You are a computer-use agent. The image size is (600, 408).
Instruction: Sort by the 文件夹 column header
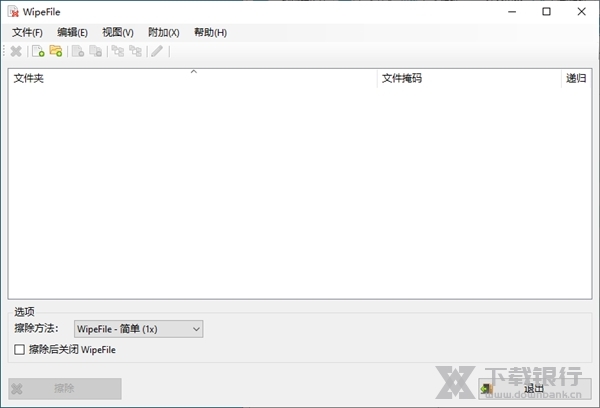pos(193,78)
